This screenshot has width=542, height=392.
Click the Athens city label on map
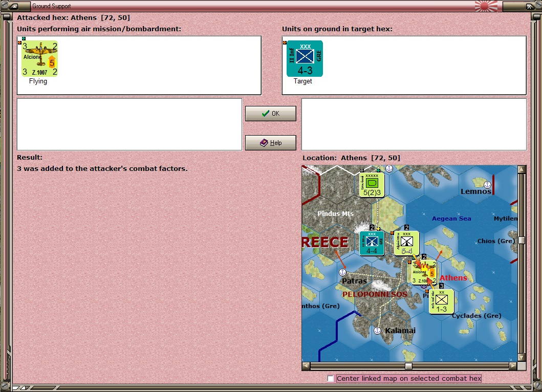[x=453, y=277]
